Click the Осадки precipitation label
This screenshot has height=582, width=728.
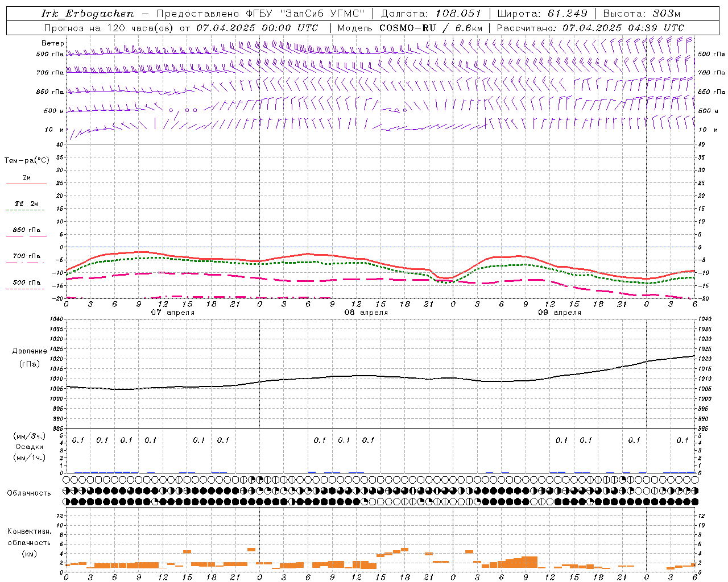point(29,447)
